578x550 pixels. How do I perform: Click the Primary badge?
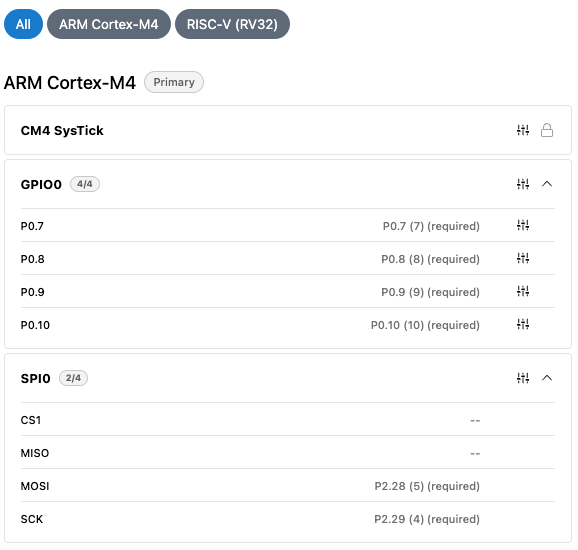pos(174,82)
